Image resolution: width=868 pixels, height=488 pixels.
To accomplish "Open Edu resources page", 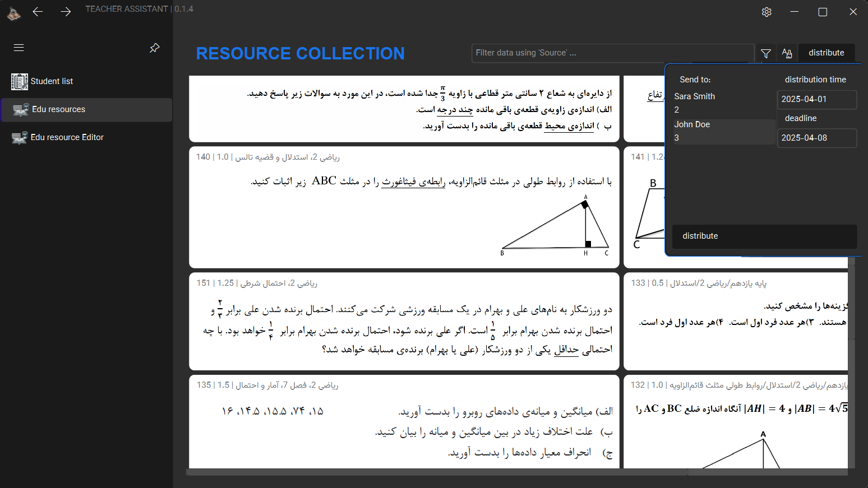I will (86, 110).
